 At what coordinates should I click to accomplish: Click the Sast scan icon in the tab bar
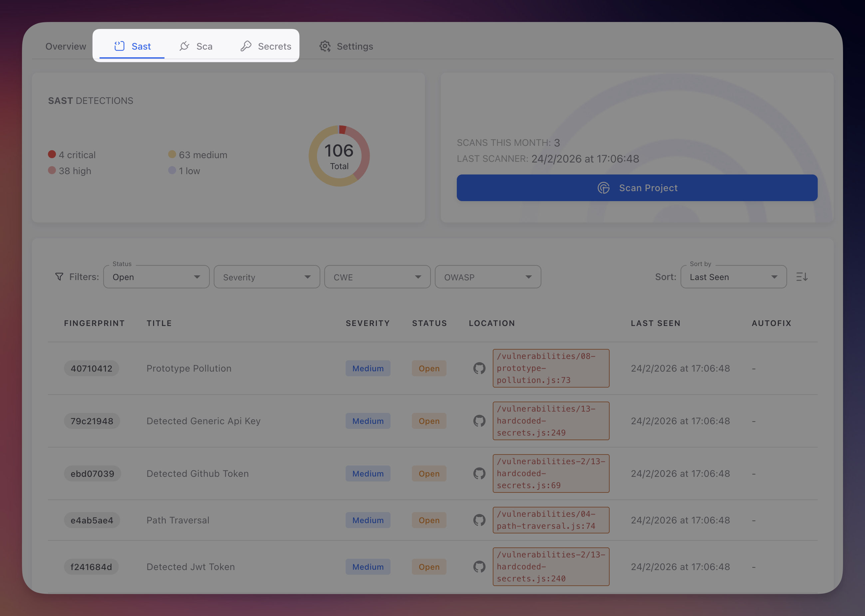coord(119,46)
